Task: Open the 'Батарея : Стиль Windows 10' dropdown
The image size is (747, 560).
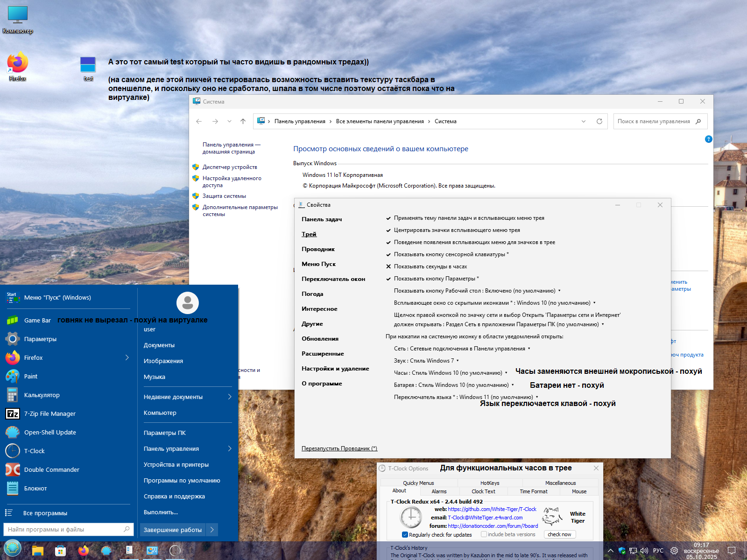Action: (454, 385)
